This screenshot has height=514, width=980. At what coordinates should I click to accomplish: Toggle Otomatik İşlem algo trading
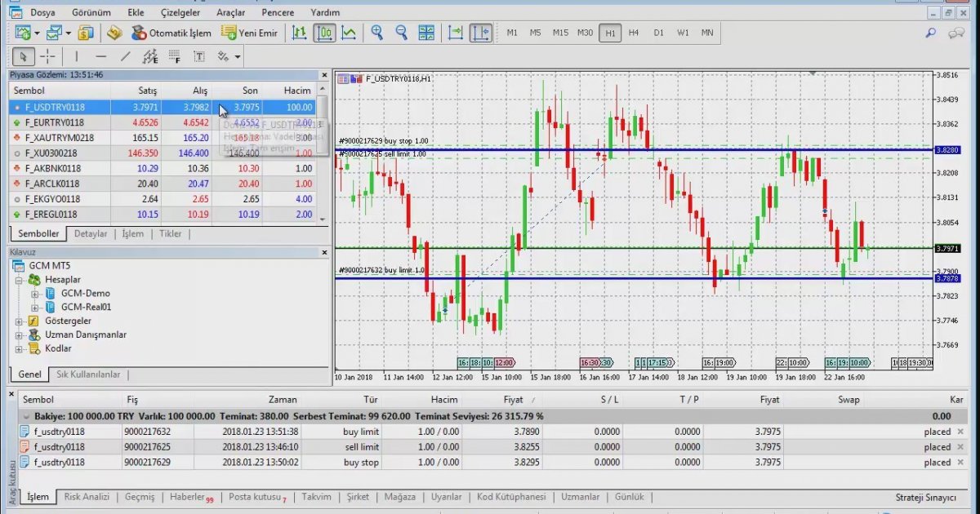tap(171, 33)
